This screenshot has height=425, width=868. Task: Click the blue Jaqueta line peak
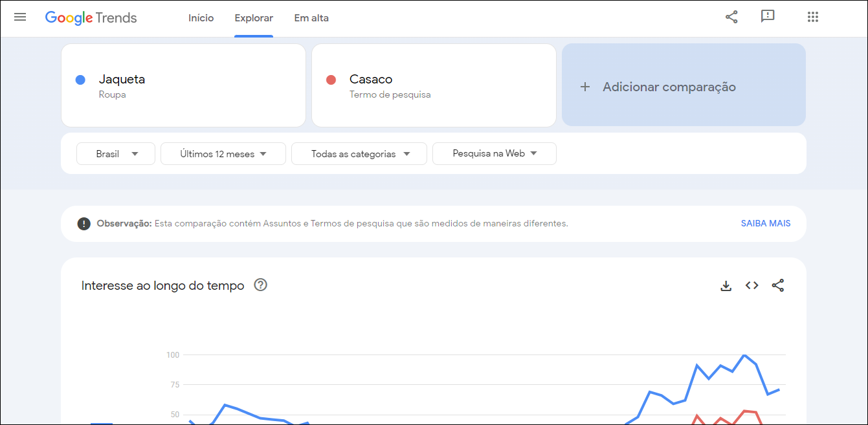744,355
